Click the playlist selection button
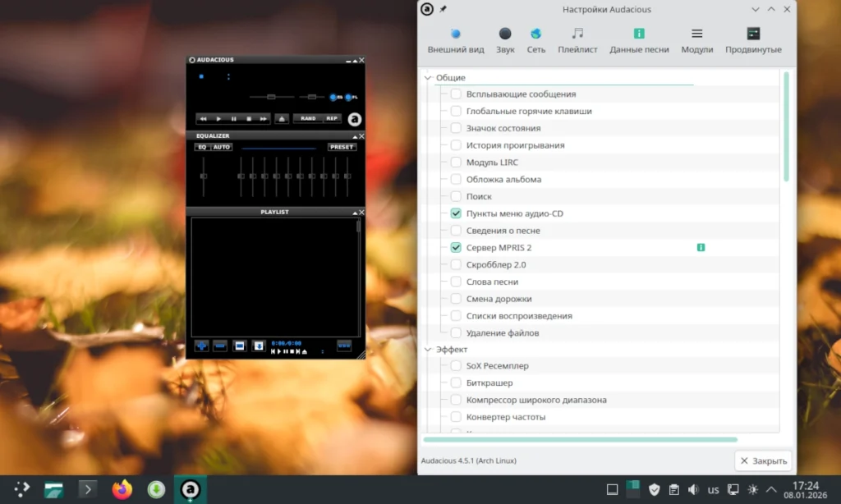The height and width of the screenshot is (504, 841). (239, 346)
